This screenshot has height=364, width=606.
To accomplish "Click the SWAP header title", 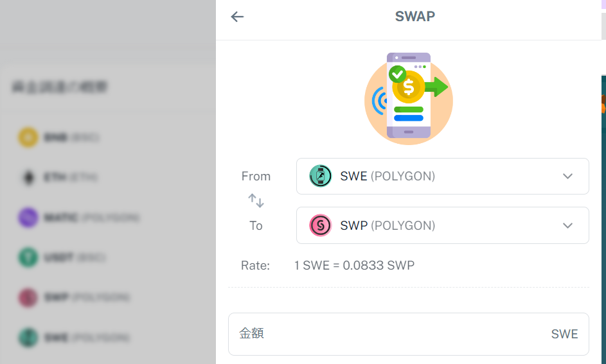I will click(x=414, y=17).
